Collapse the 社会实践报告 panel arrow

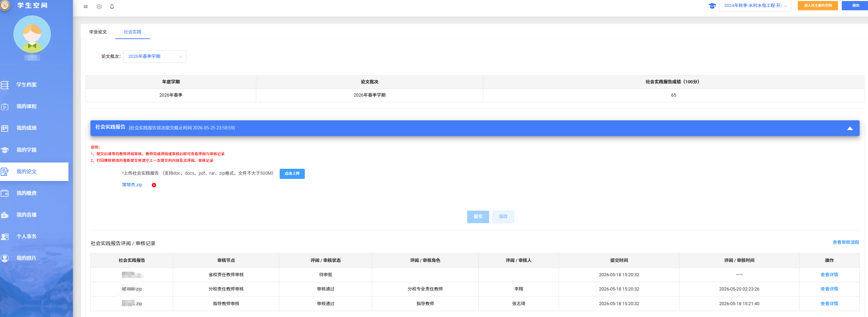click(x=850, y=128)
